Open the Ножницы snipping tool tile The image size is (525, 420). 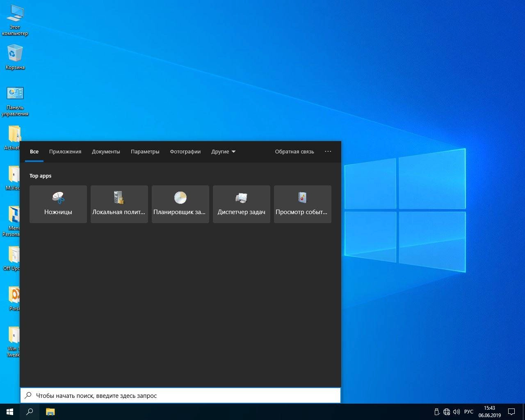click(x=58, y=204)
